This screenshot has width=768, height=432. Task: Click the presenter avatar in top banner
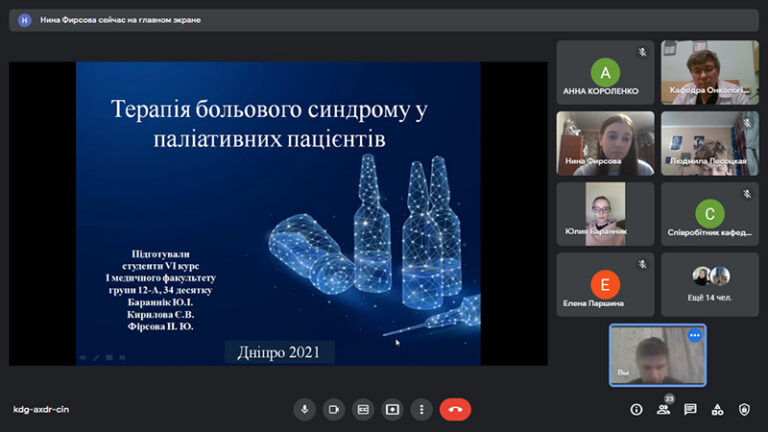[x=25, y=20]
